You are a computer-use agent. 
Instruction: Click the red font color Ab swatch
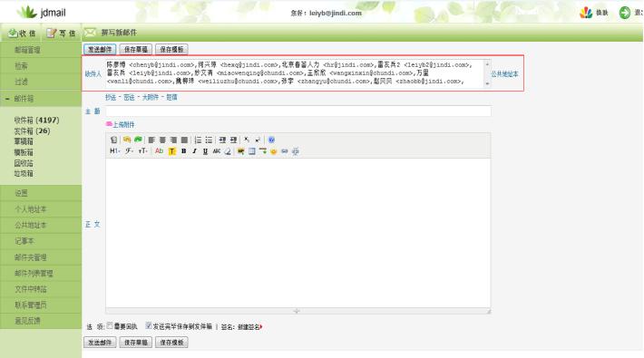(x=159, y=151)
